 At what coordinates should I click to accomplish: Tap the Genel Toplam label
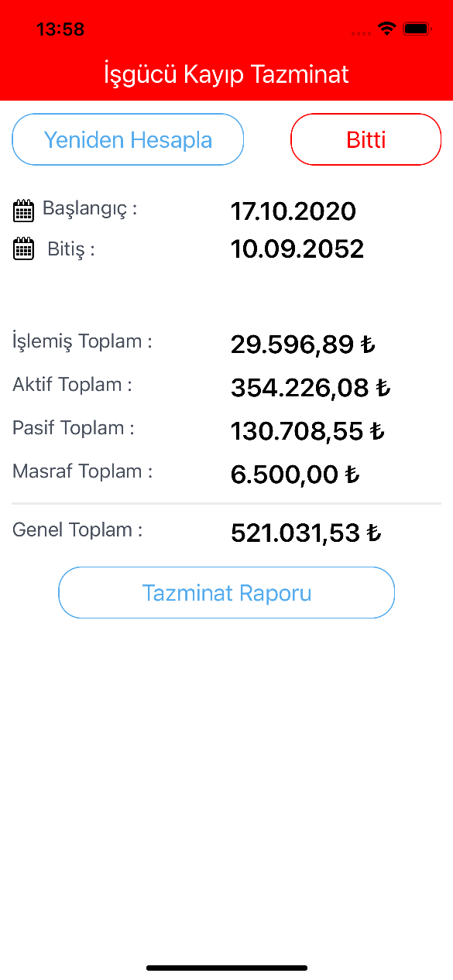pyautogui.click(x=77, y=530)
